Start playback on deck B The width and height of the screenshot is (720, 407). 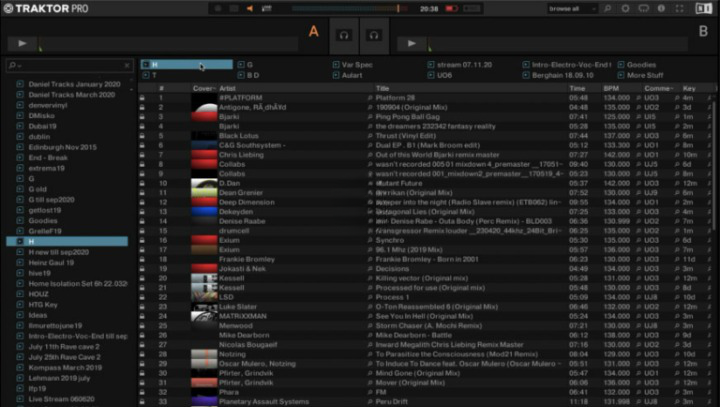(412, 44)
